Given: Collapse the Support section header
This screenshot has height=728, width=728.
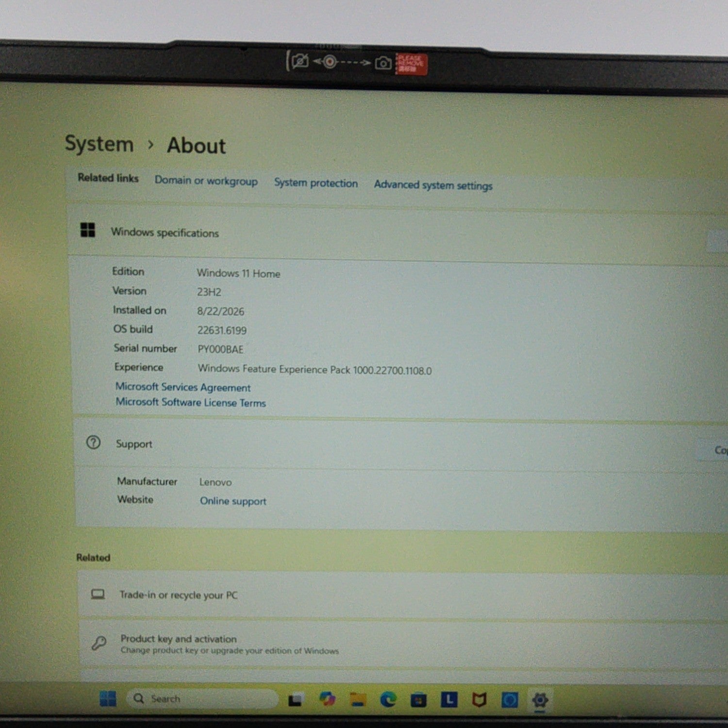Looking at the screenshot, I should coord(400,445).
